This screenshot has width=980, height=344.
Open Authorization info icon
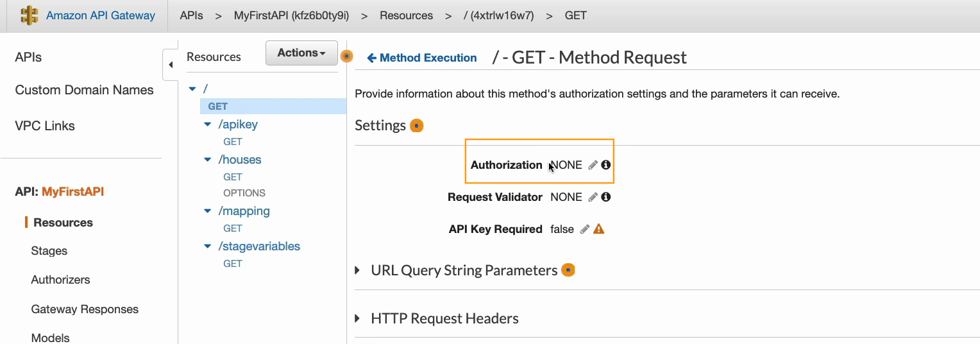605,165
